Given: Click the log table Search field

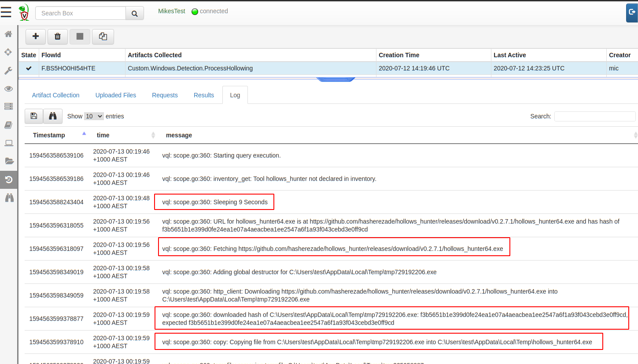Looking at the screenshot, I should 594,116.
